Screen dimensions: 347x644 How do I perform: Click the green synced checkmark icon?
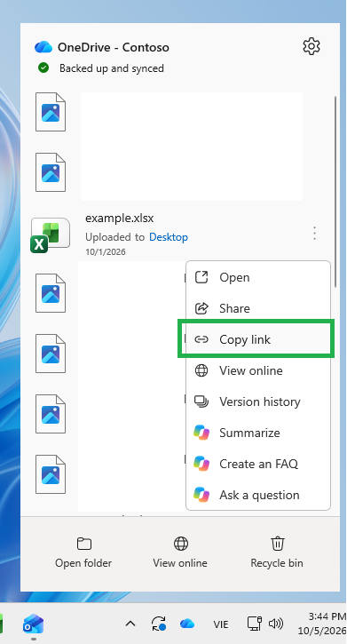43,68
